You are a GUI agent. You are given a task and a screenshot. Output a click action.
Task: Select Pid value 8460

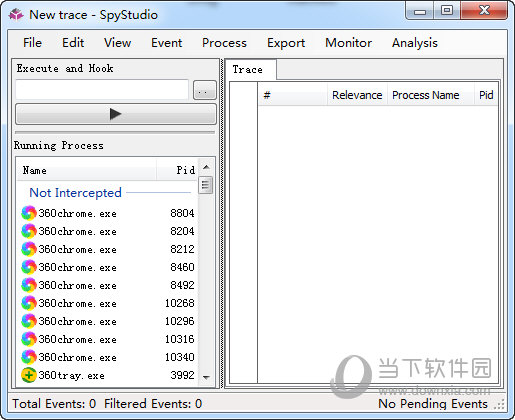pyautogui.click(x=182, y=267)
